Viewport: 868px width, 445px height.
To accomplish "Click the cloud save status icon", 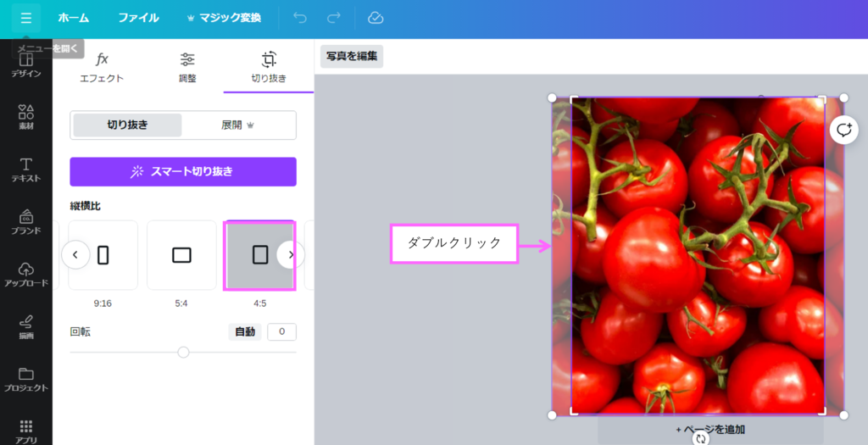I will 375,18.
